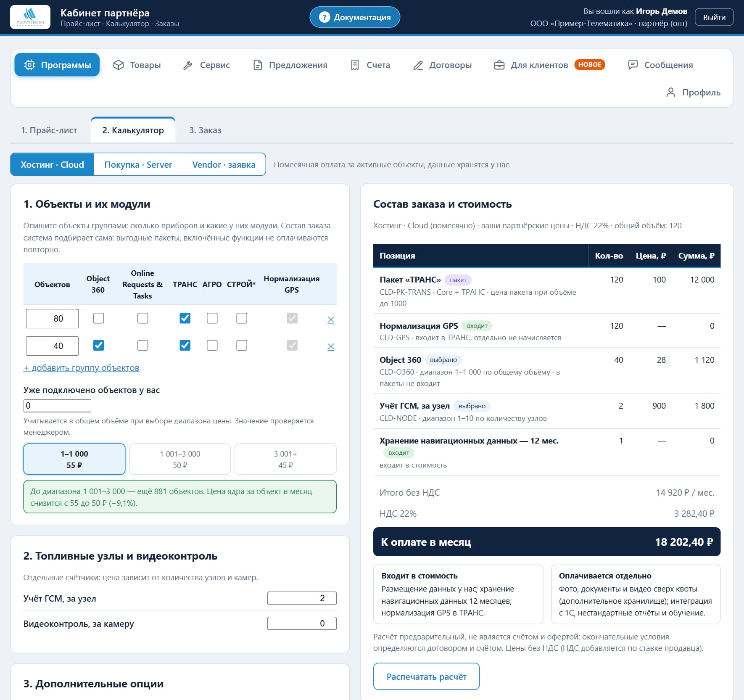Open the 2. Калькулятор tab
Screen dimensions: 744x700
point(133,130)
